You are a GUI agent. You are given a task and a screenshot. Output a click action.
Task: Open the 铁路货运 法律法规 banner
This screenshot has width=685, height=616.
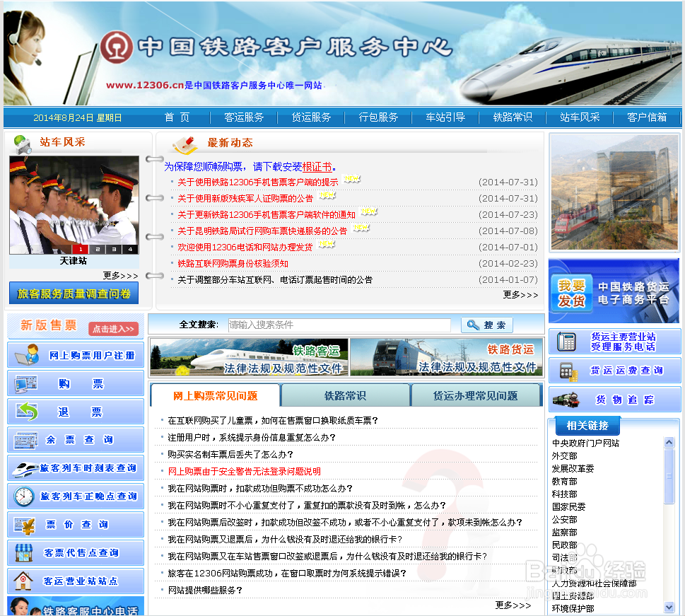tap(446, 358)
